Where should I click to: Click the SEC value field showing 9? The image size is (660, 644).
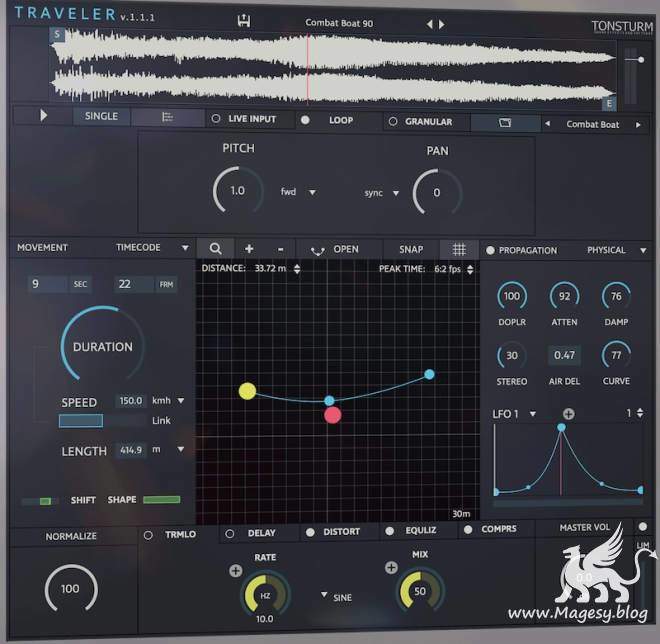tap(47, 284)
